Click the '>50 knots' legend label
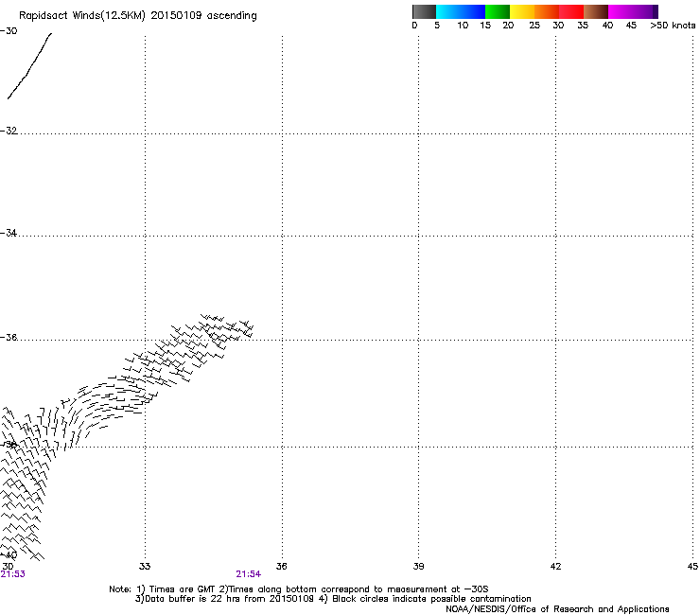 (x=673, y=26)
